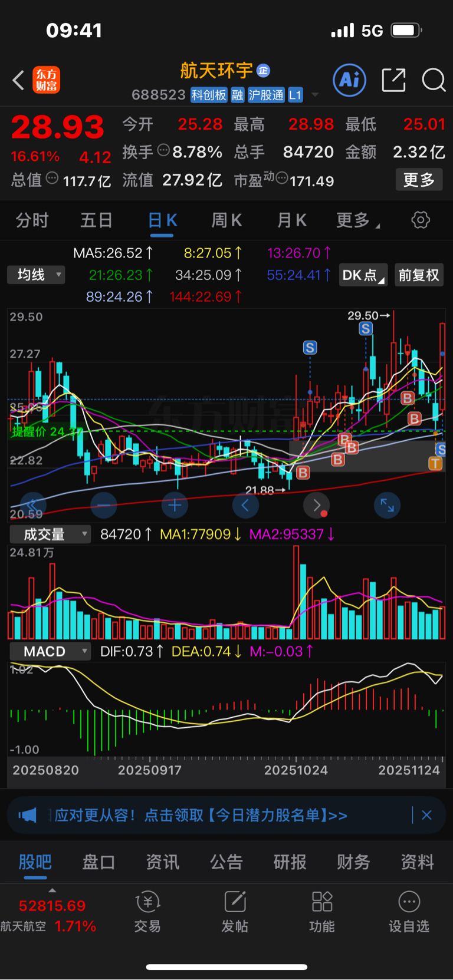Open the 资讯 tab
Viewport: 453px width, 980px height.
pyautogui.click(x=163, y=862)
